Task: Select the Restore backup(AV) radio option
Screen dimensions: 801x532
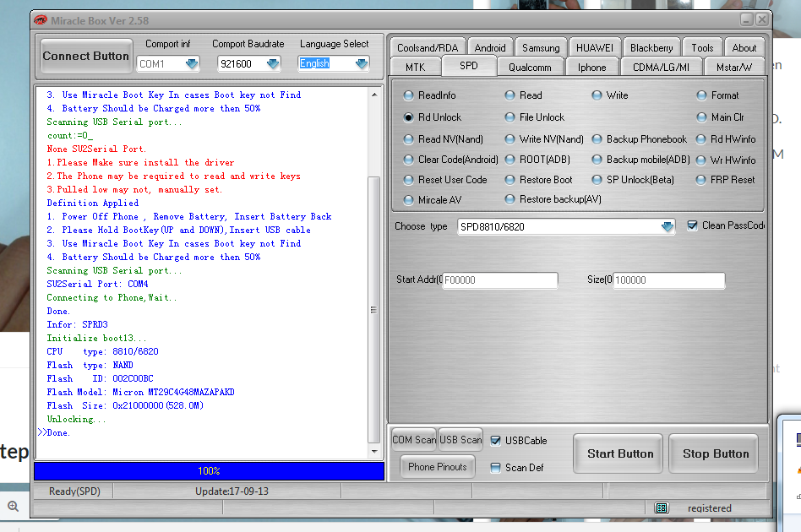Action: [553, 199]
